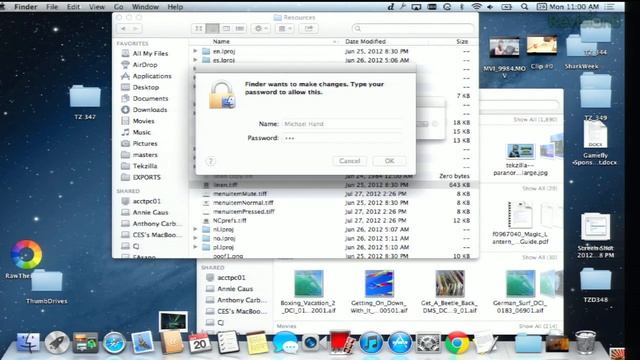640x360 pixels.
Task: Go forward in Finder toolbar
Action: [x=136, y=28]
